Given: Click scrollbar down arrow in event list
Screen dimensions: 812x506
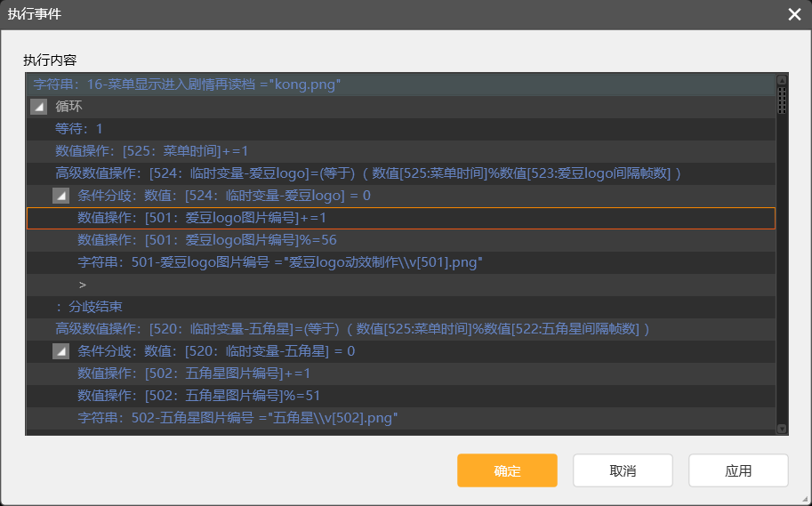Looking at the screenshot, I should click(782, 429).
